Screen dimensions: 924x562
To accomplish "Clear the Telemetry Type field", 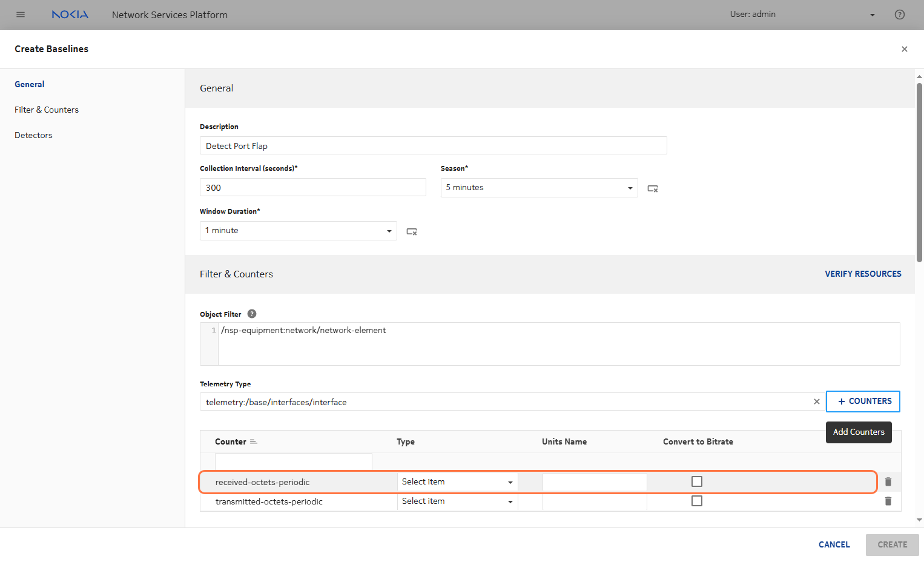I will (x=816, y=402).
